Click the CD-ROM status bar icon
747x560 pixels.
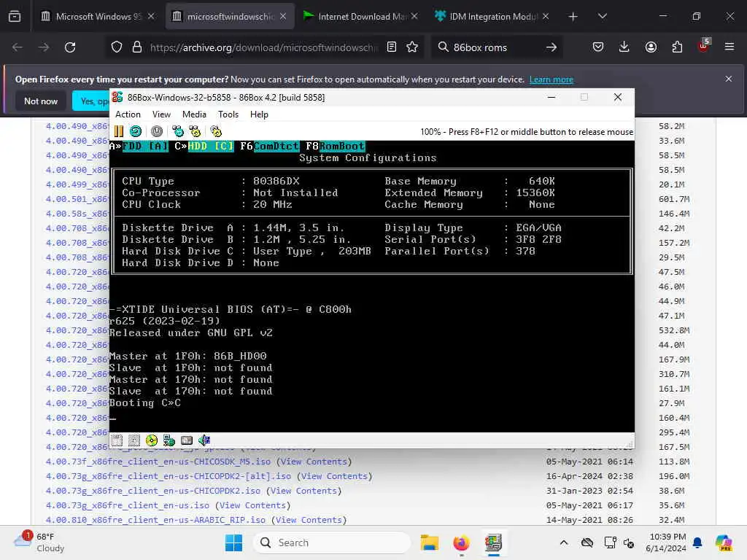[152, 440]
